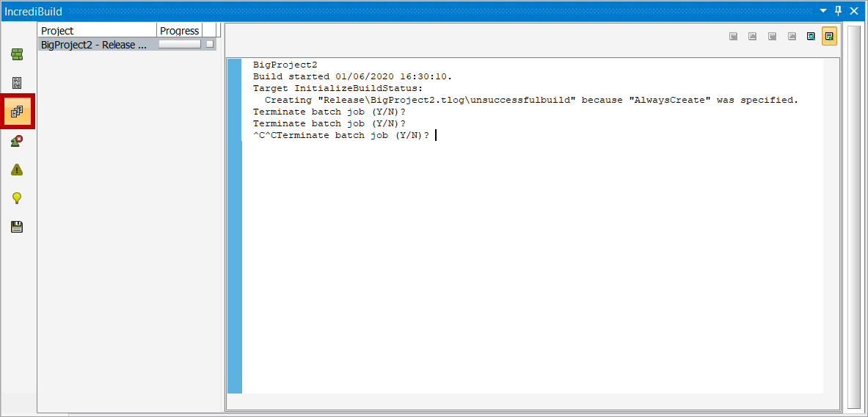
Task: Click the leftmost gray icon in output toolbar
Action: 733,36
